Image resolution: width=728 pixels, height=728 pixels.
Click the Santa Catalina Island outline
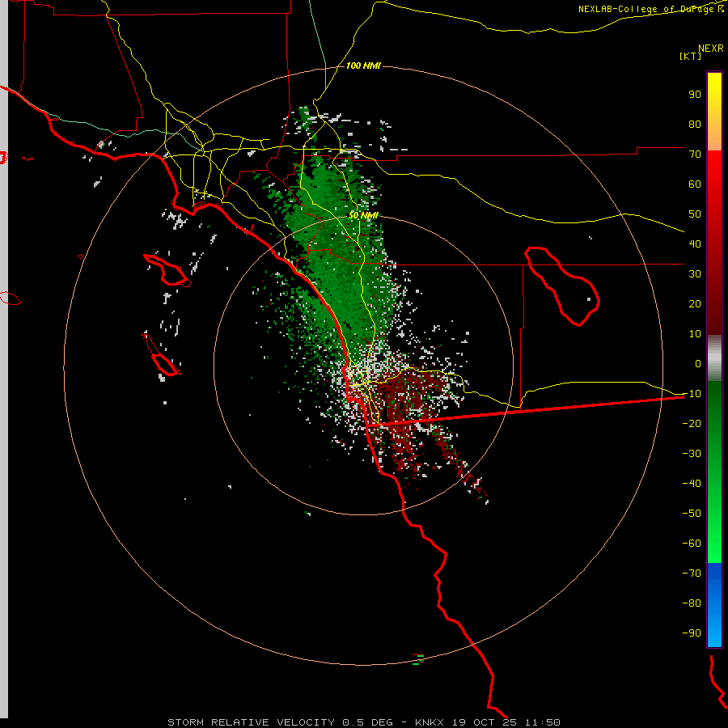[167, 269]
